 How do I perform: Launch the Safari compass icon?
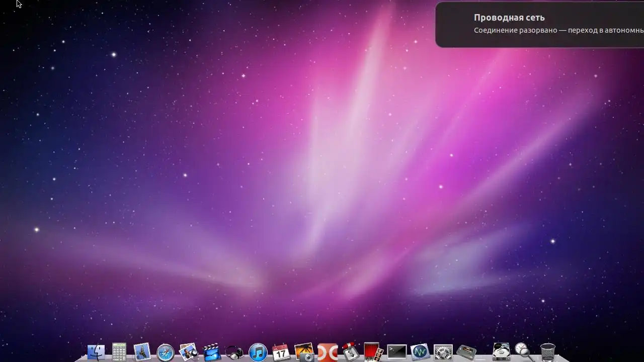(166, 353)
